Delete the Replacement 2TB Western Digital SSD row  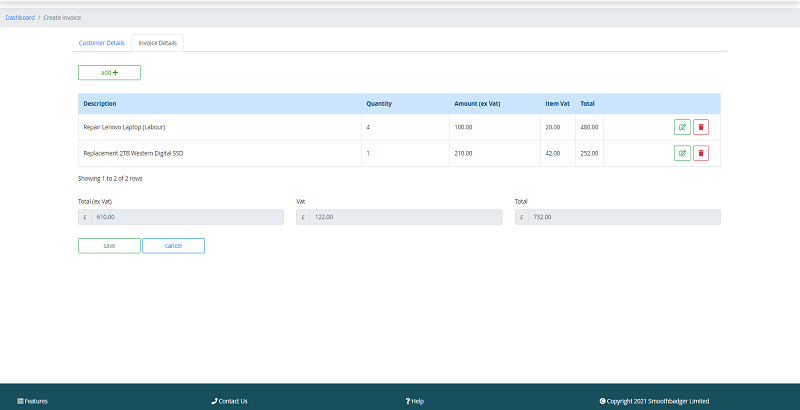coord(701,153)
